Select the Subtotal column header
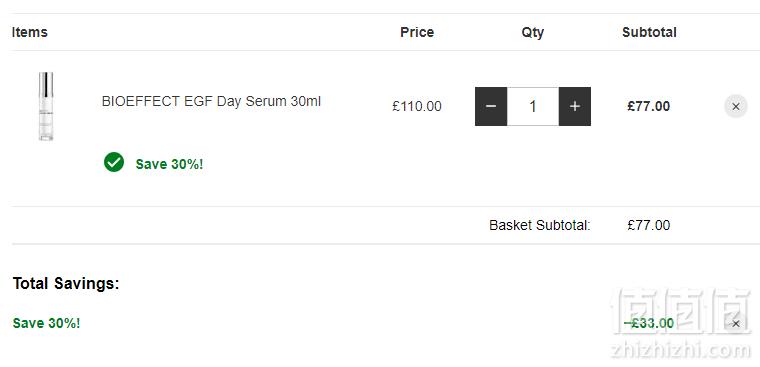 pyautogui.click(x=649, y=32)
